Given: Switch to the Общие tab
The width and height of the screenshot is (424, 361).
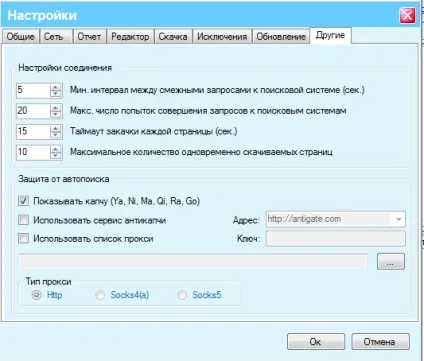Looking at the screenshot, I should click(x=21, y=36).
